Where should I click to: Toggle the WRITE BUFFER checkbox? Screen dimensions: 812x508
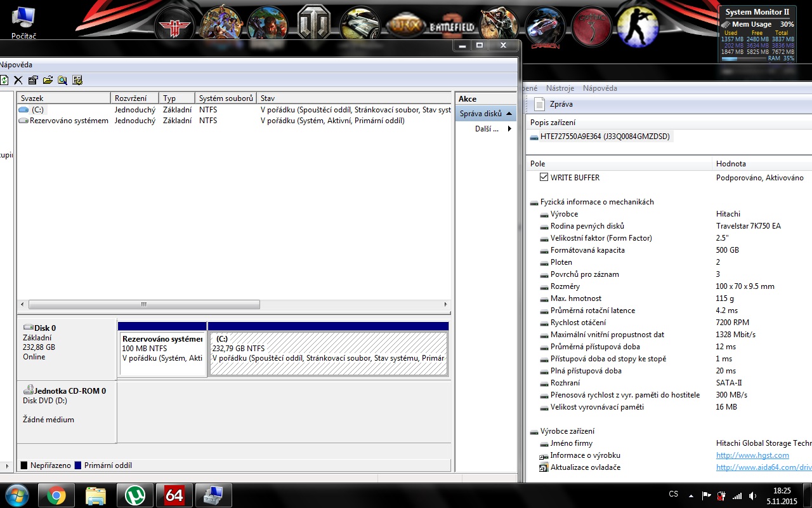point(544,177)
